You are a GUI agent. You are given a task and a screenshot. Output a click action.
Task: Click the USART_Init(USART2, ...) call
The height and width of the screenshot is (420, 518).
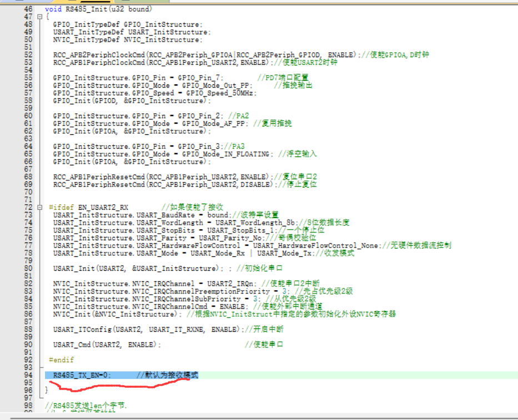coord(138,269)
